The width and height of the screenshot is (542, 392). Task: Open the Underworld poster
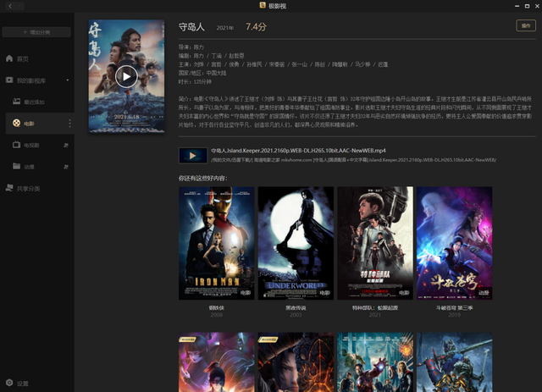[x=296, y=243]
